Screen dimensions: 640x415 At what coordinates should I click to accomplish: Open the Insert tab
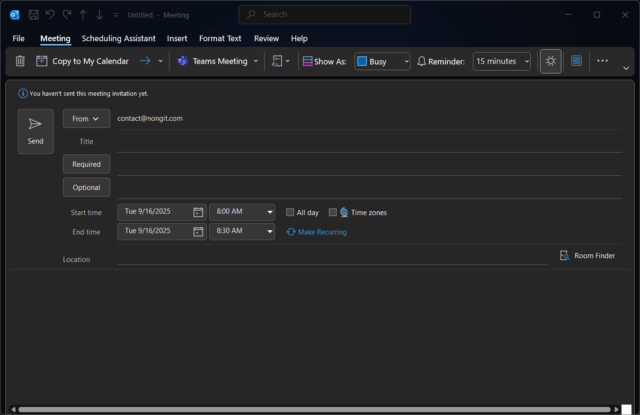(177, 38)
